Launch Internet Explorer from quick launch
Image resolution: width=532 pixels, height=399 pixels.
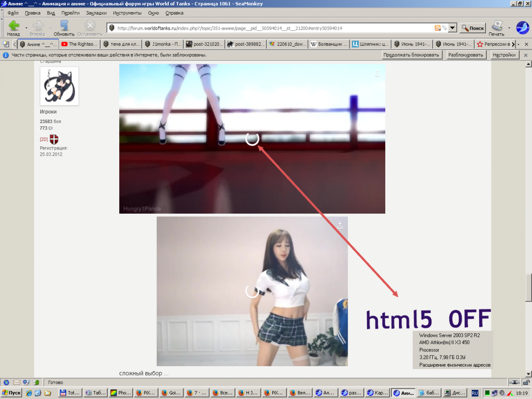click(x=29, y=393)
